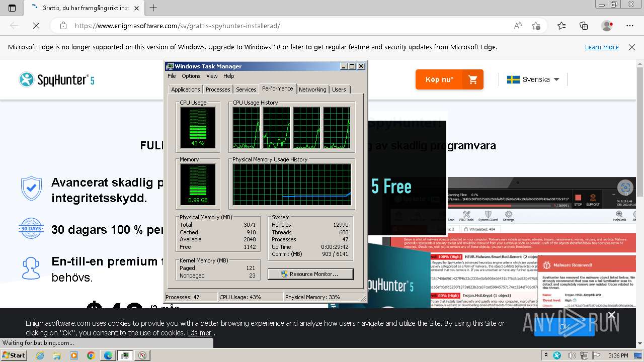Viewport: 644px width, 362px height.
Task: Follow the Learn more link
Action: pos(602,47)
